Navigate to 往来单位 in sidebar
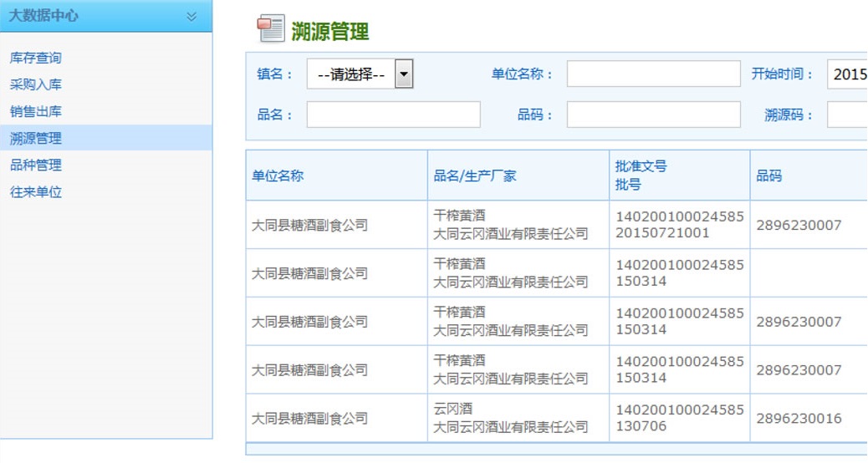This screenshot has width=868, height=463. point(36,192)
